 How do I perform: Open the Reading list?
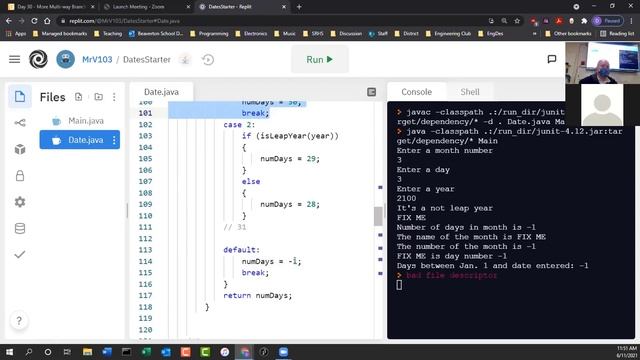point(617,33)
